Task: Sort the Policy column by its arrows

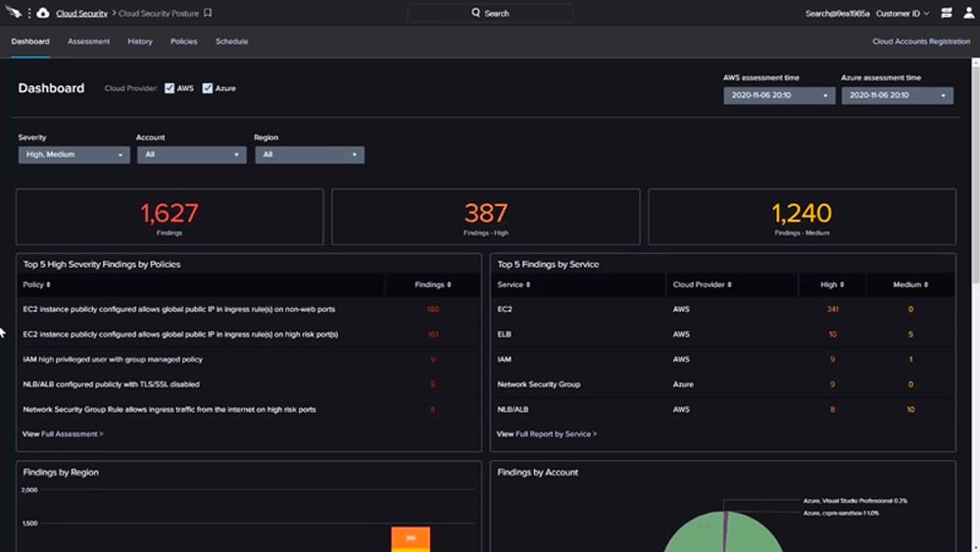Action: (x=48, y=284)
